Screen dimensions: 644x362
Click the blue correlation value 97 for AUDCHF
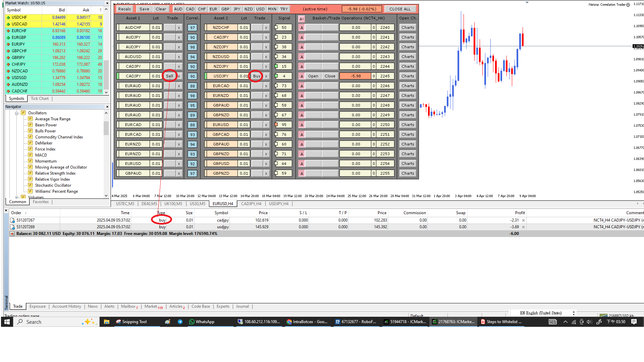(x=192, y=28)
